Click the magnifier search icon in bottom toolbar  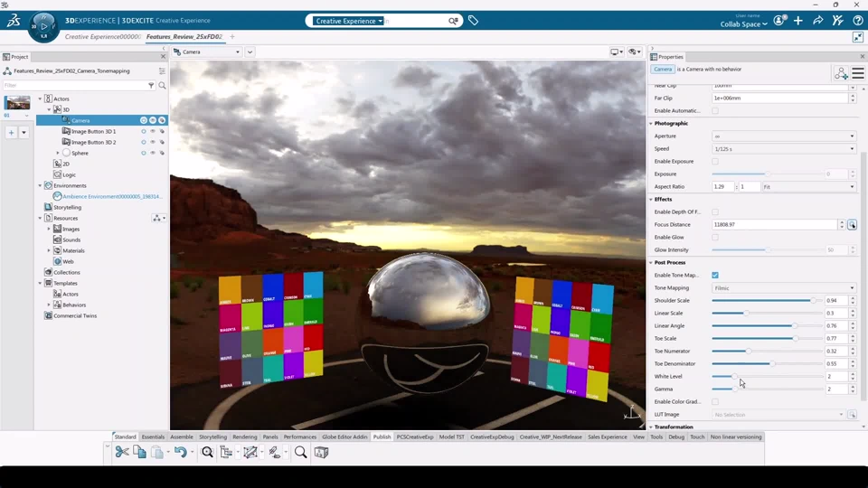pos(300,452)
